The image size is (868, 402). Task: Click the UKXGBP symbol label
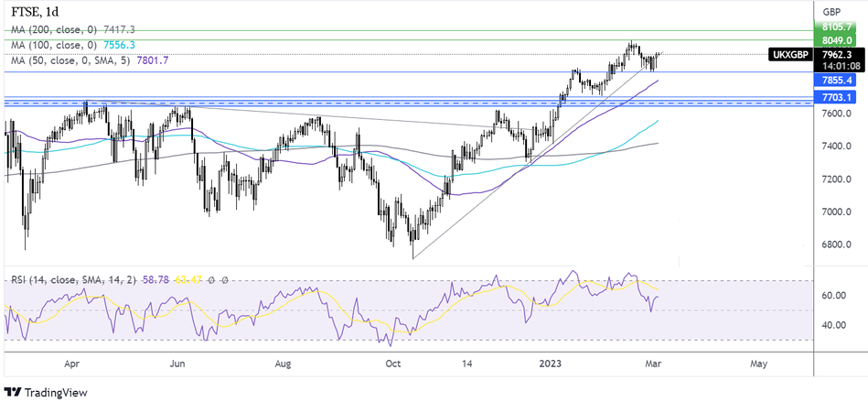[789, 54]
